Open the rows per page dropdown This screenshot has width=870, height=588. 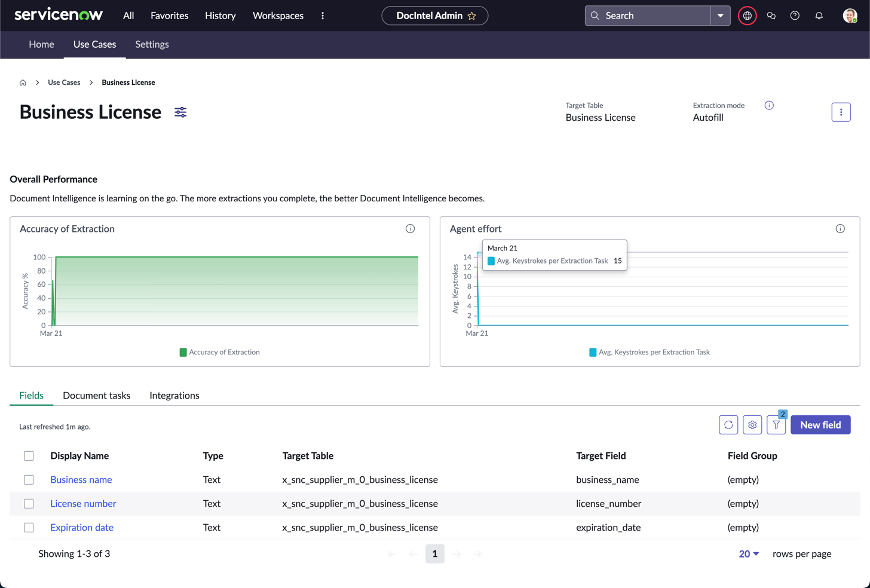click(749, 554)
